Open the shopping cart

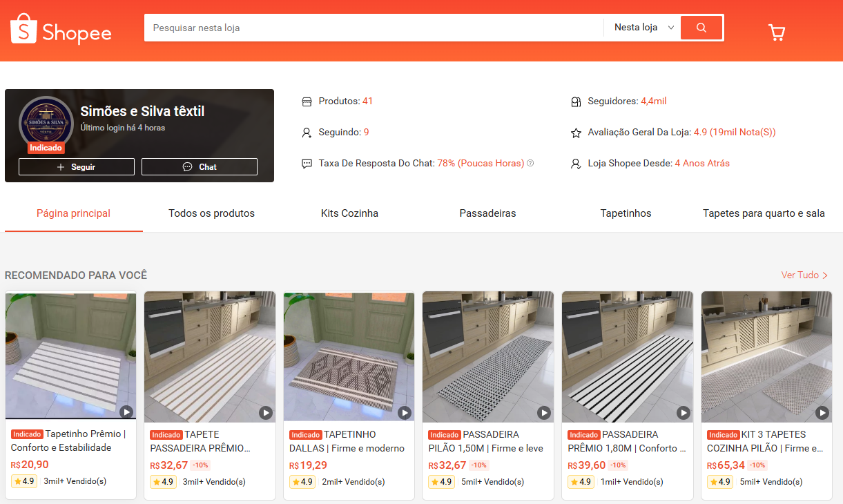point(777,32)
